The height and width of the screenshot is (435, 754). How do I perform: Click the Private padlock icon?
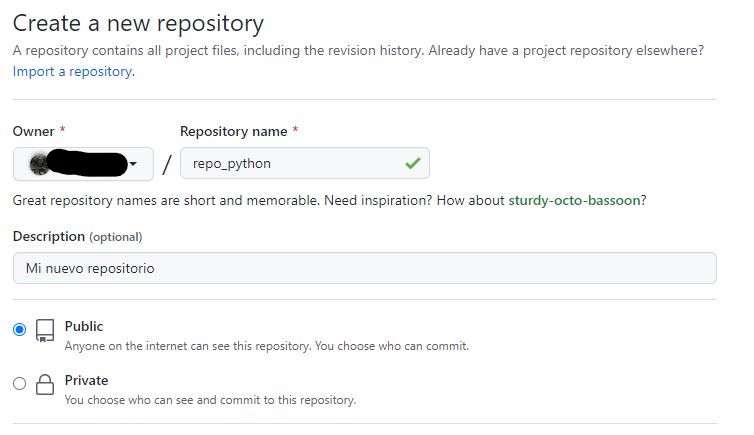tap(45, 385)
